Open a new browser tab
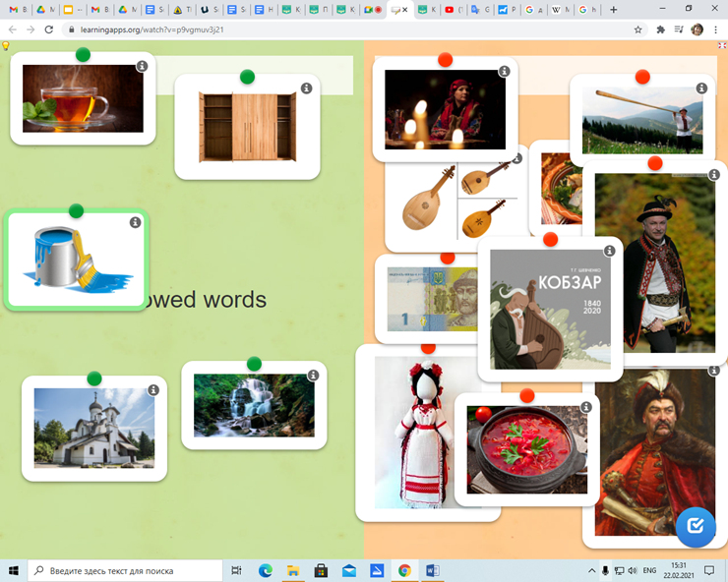 tap(614, 10)
